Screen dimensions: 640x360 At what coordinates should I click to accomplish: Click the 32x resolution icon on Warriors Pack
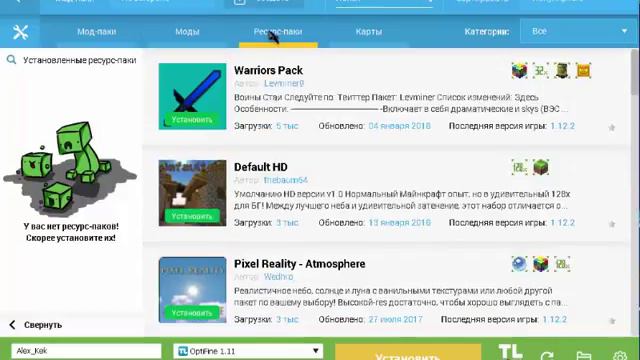541,71
